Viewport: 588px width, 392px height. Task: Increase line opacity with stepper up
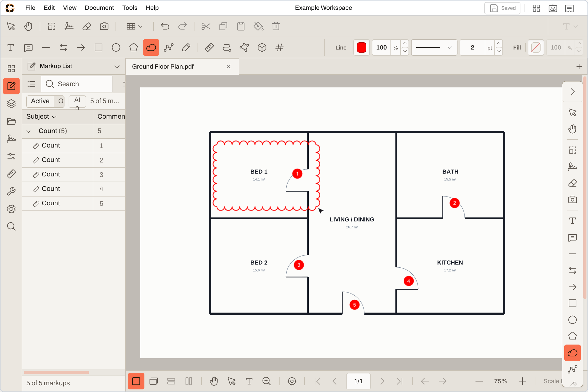click(405, 44)
